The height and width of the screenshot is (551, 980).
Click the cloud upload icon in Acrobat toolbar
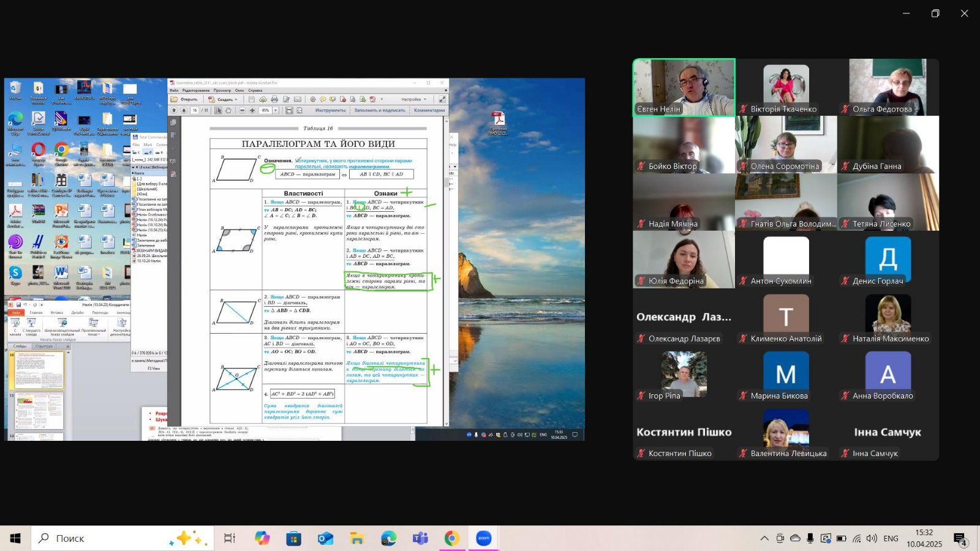(263, 99)
